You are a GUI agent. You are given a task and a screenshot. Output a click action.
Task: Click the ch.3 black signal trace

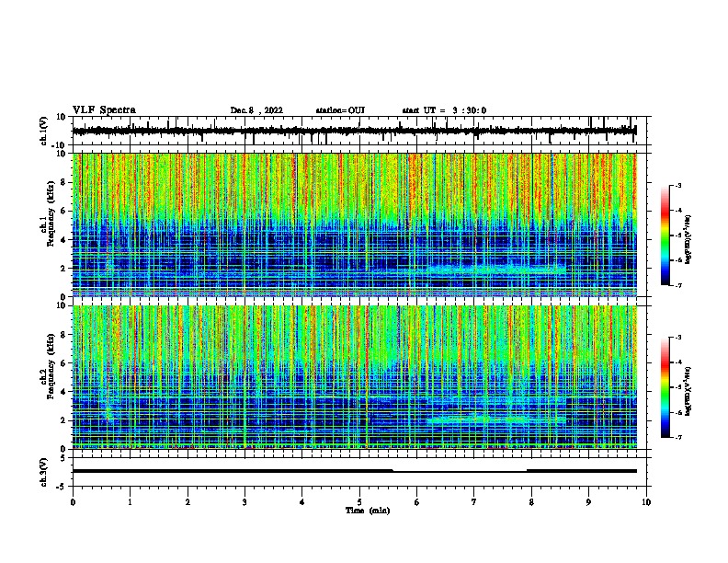(x=354, y=471)
